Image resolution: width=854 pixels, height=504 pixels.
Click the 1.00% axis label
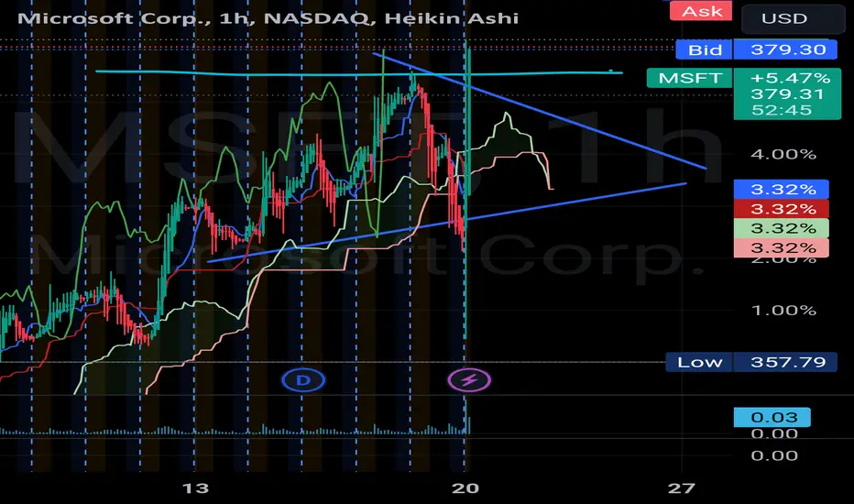pyautogui.click(x=783, y=311)
